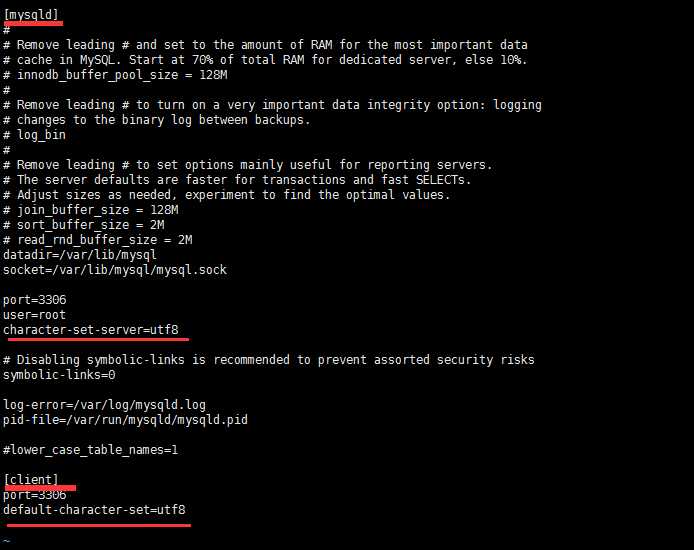The width and height of the screenshot is (694, 550).
Task: Click the #lower_case_table_names=1 line
Action: pyautogui.click(x=91, y=450)
